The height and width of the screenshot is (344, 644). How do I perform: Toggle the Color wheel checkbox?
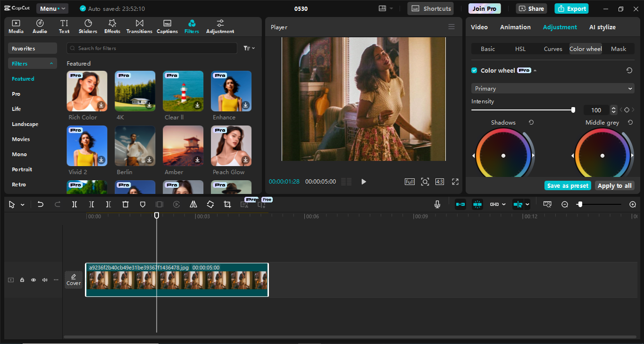(474, 70)
